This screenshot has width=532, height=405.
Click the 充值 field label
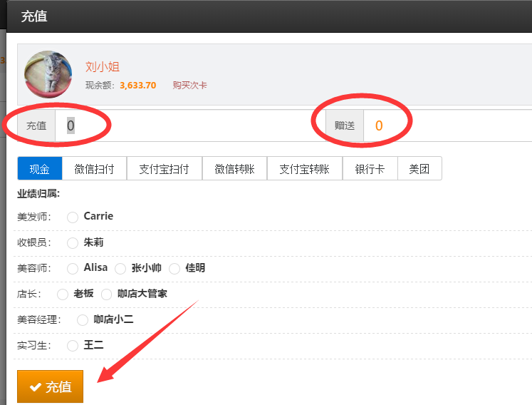tap(36, 125)
